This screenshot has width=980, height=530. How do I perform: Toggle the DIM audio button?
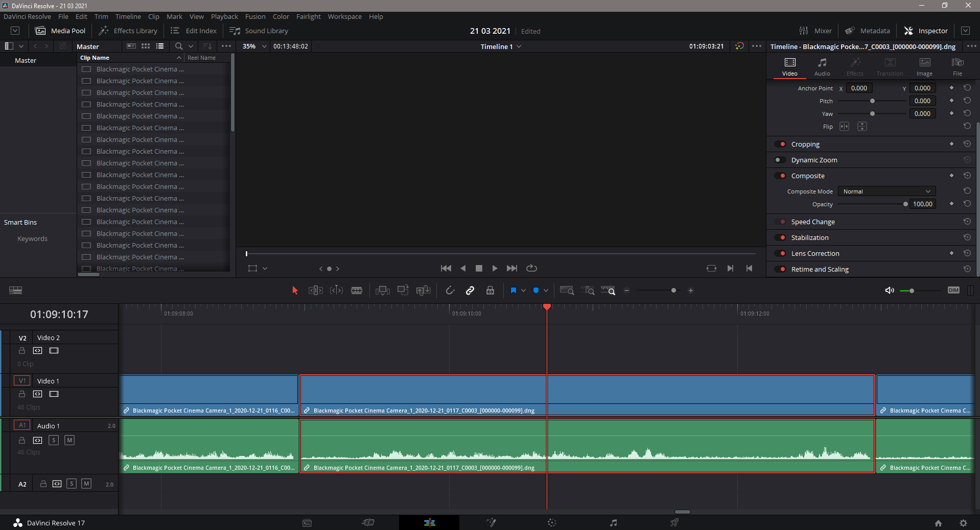[953, 290]
